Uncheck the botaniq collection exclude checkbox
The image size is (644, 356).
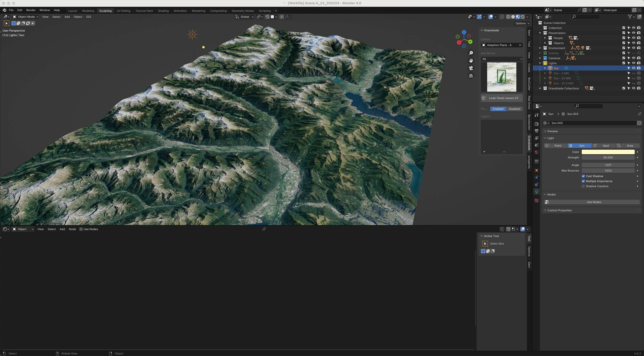point(624,53)
